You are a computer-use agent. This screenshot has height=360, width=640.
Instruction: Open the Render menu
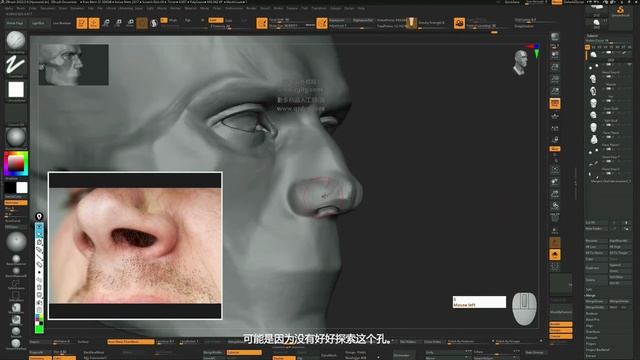click(251, 8)
